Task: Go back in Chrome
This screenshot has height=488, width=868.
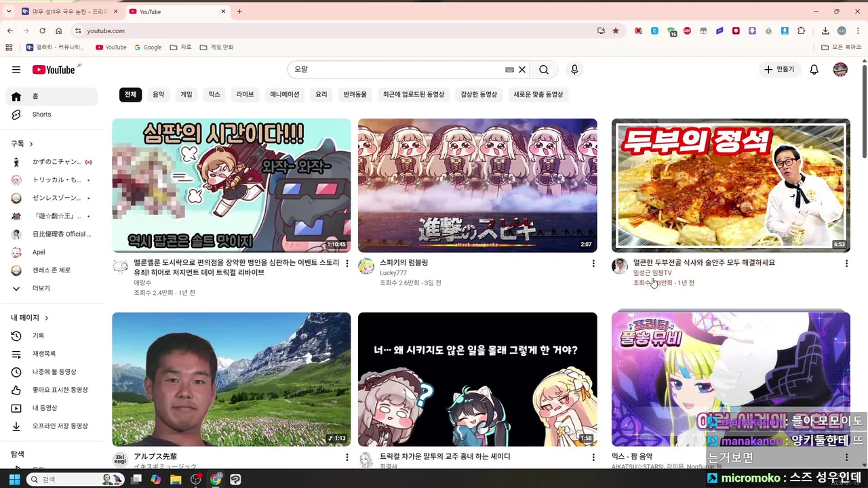Action: pos(10,30)
